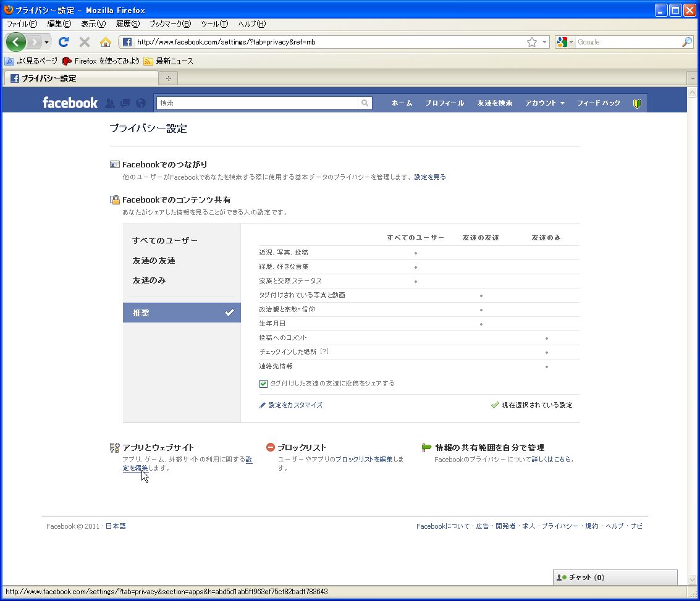Click the green beginner badge icon
The image size is (700, 601).
click(637, 103)
